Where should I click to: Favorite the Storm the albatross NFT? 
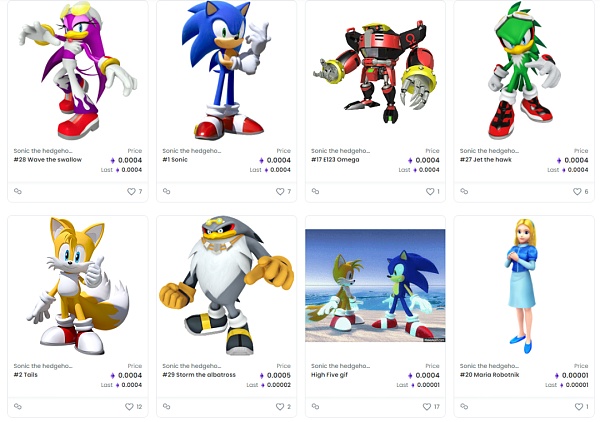(x=279, y=407)
